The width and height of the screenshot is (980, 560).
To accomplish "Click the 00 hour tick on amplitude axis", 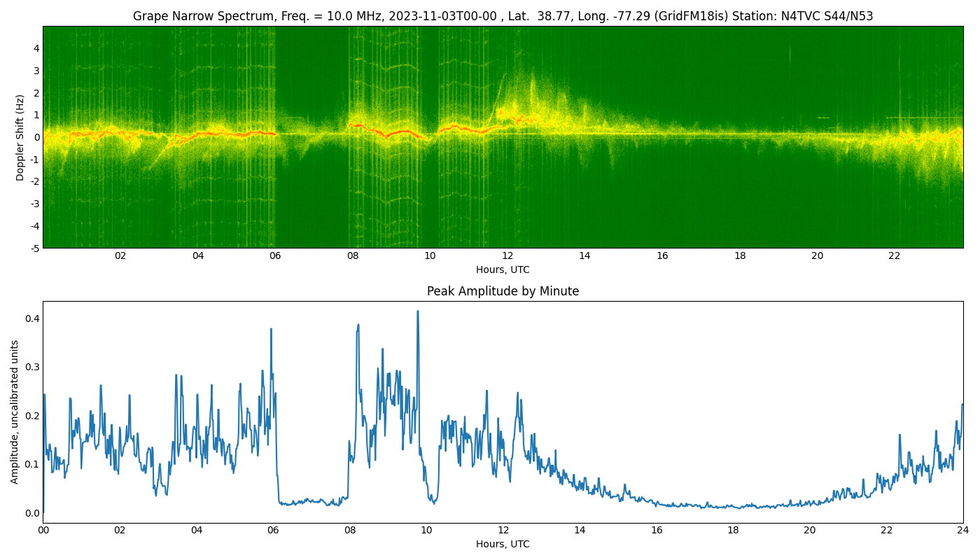I will (43, 530).
